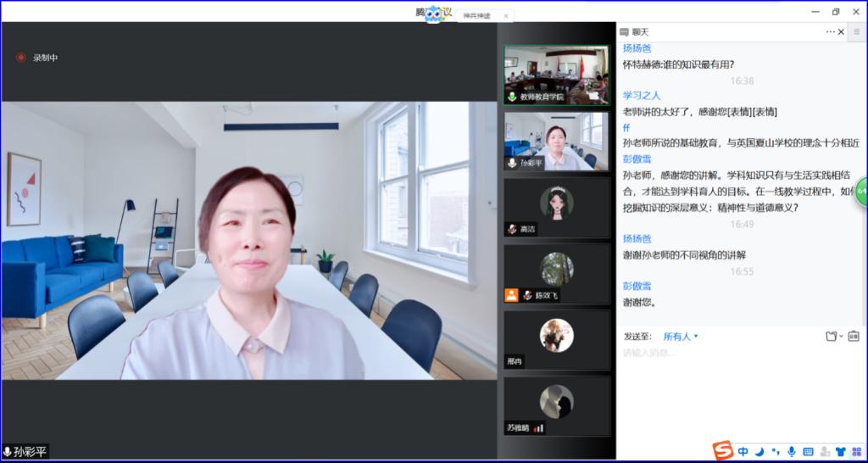868x463 pixels.
Task: Click the Sogou input method S logo
Action: point(722,450)
